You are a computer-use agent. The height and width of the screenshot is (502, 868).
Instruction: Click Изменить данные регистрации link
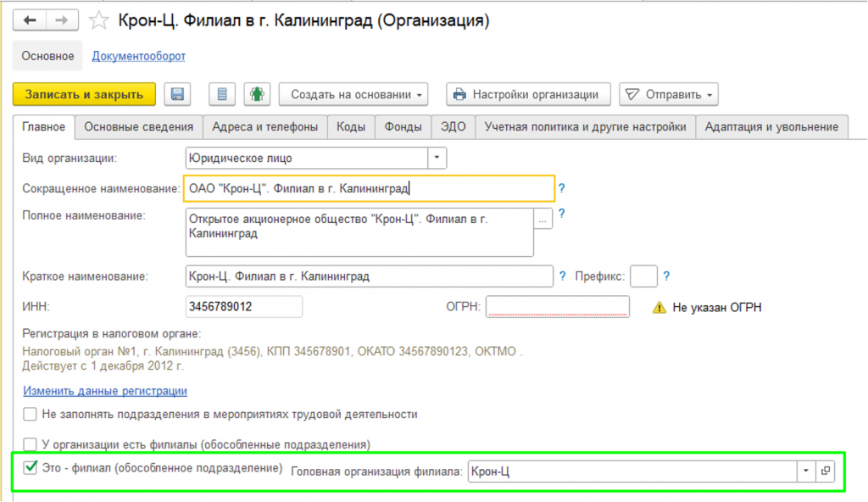(105, 391)
